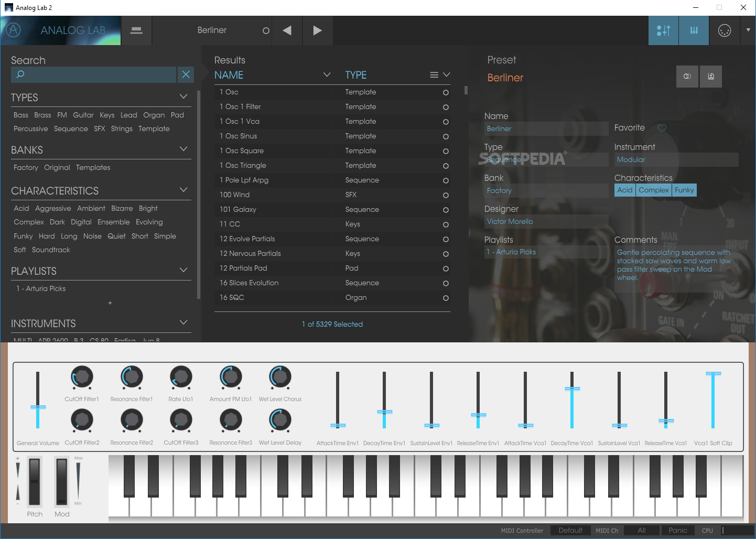
Task: Click the search magnifier icon
Action: coord(20,74)
